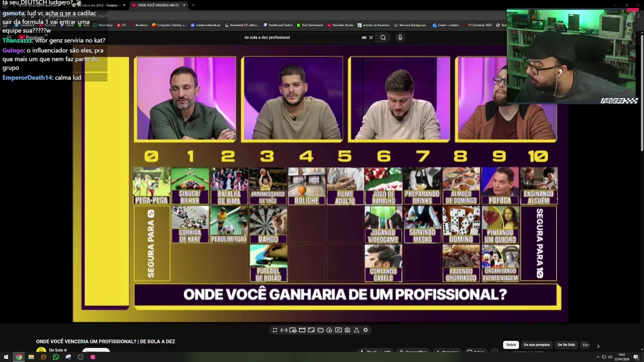Select the Da sua pesquisa filter chip
This screenshot has width=644, height=362.
pyautogui.click(x=536, y=345)
